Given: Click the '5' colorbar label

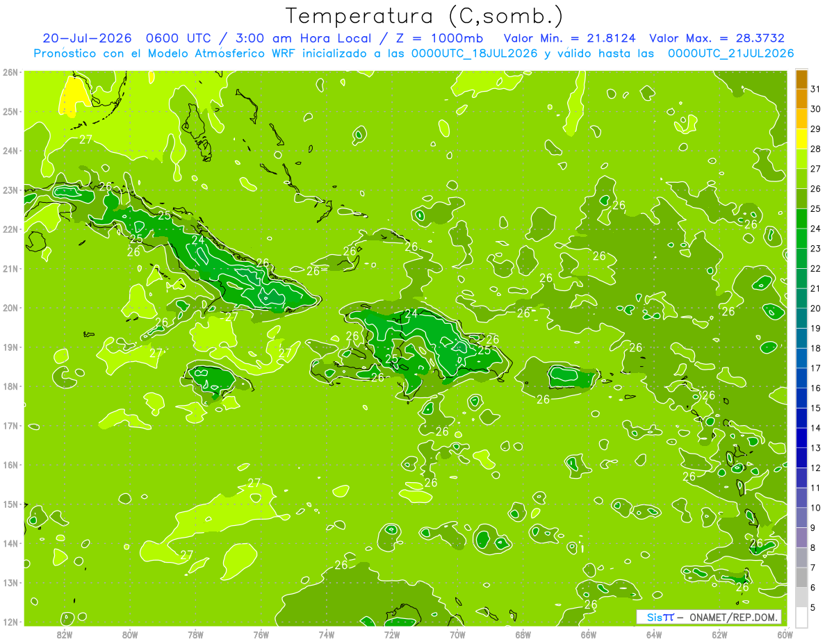Looking at the screenshot, I should pos(813,607).
